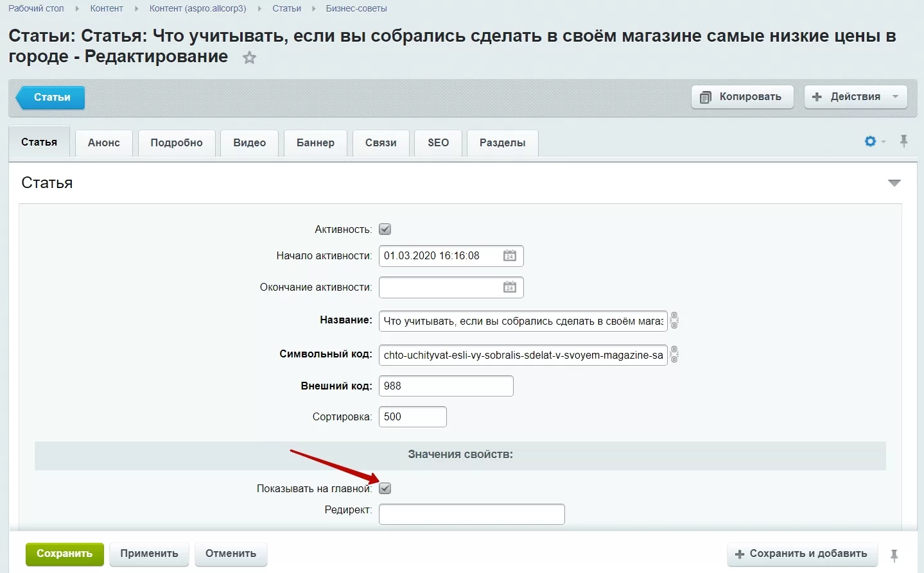Click the Применить button
This screenshot has width=924, height=573.
[149, 554]
